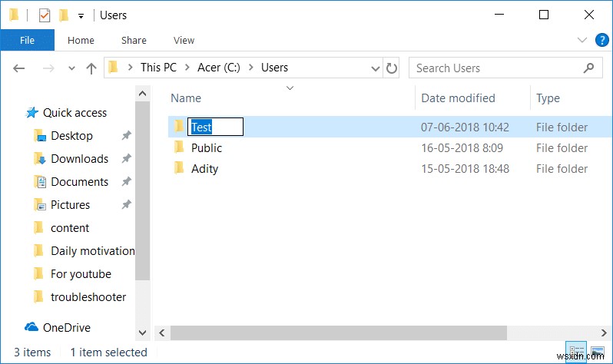Image resolution: width=613 pixels, height=364 pixels.
Task: Switch to Large icons view layout
Action: [x=597, y=352]
